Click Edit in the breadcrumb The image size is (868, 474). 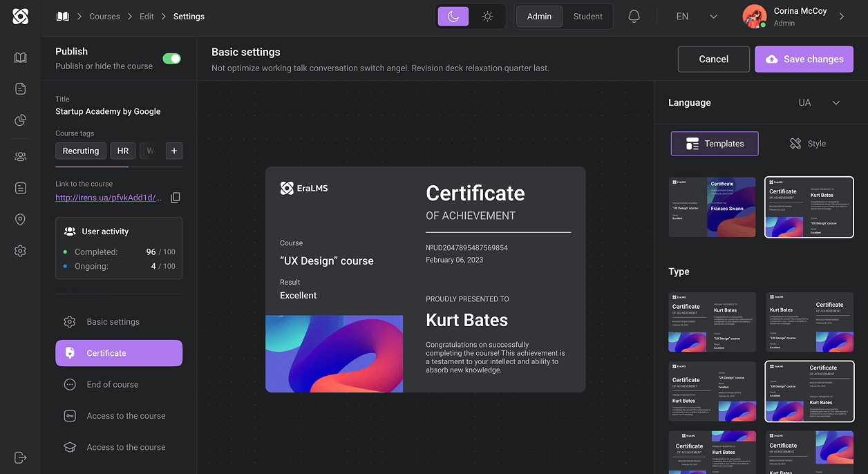(147, 17)
